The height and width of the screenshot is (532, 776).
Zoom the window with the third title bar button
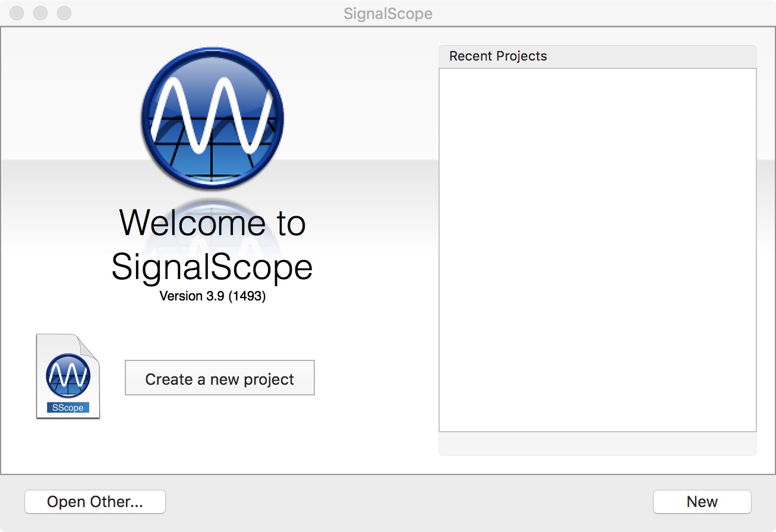(x=64, y=13)
